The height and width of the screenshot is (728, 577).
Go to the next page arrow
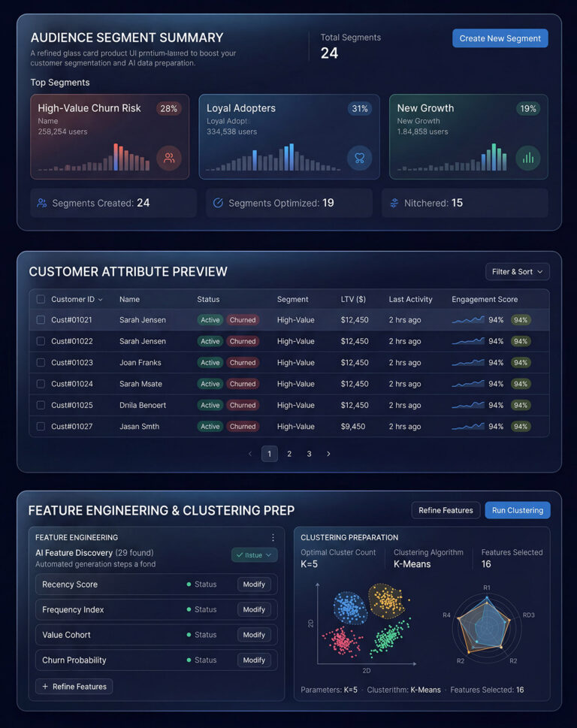(x=328, y=454)
